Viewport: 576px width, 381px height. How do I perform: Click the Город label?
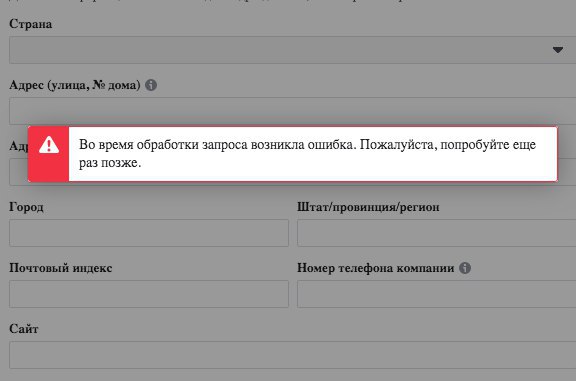pos(26,207)
